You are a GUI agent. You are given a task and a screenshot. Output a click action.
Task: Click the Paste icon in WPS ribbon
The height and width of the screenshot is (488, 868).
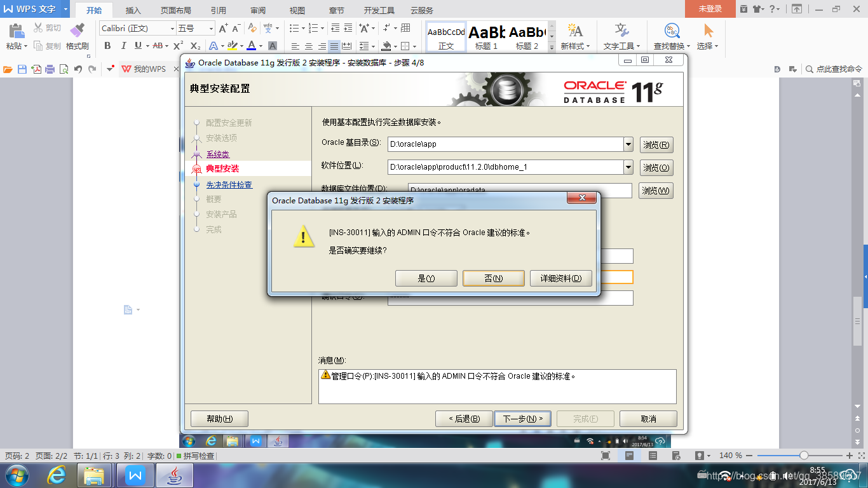coord(17,30)
